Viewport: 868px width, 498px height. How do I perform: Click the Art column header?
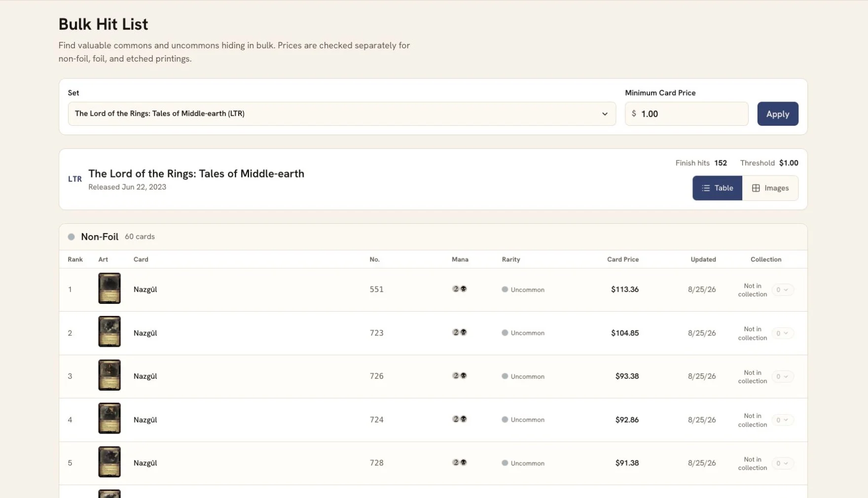(103, 259)
